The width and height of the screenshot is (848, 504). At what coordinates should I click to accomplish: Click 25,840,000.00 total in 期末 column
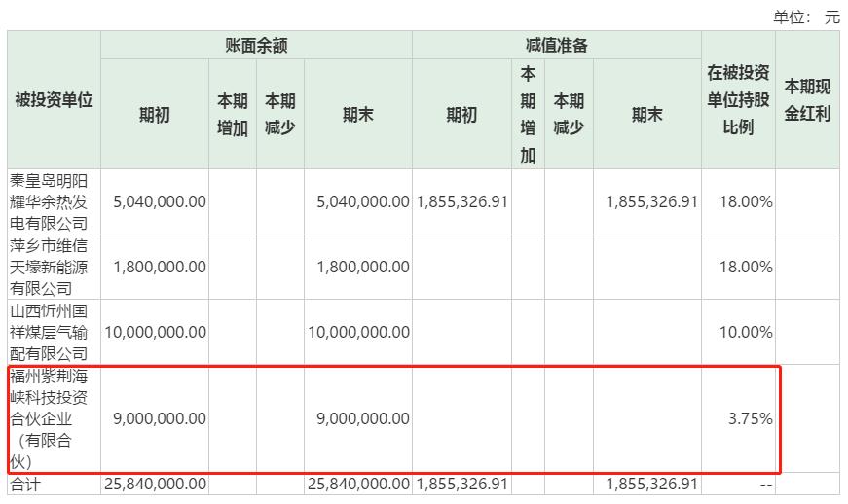(358, 484)
